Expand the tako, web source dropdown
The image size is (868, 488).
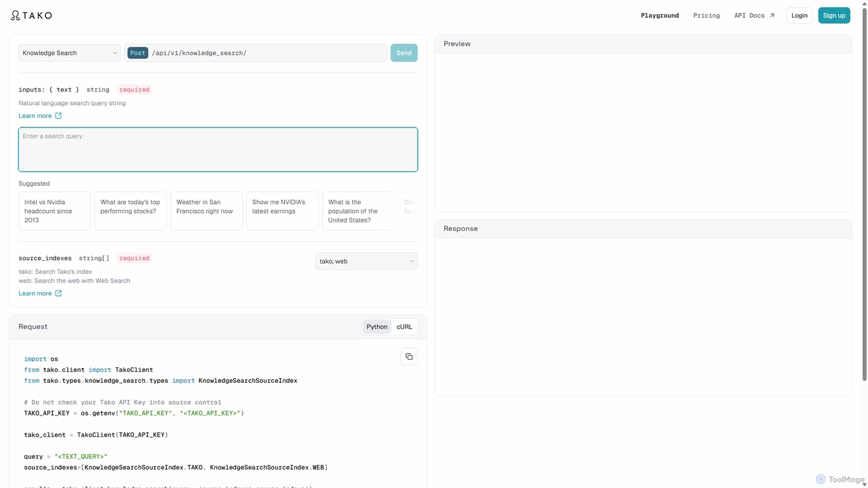pos(366,261)
